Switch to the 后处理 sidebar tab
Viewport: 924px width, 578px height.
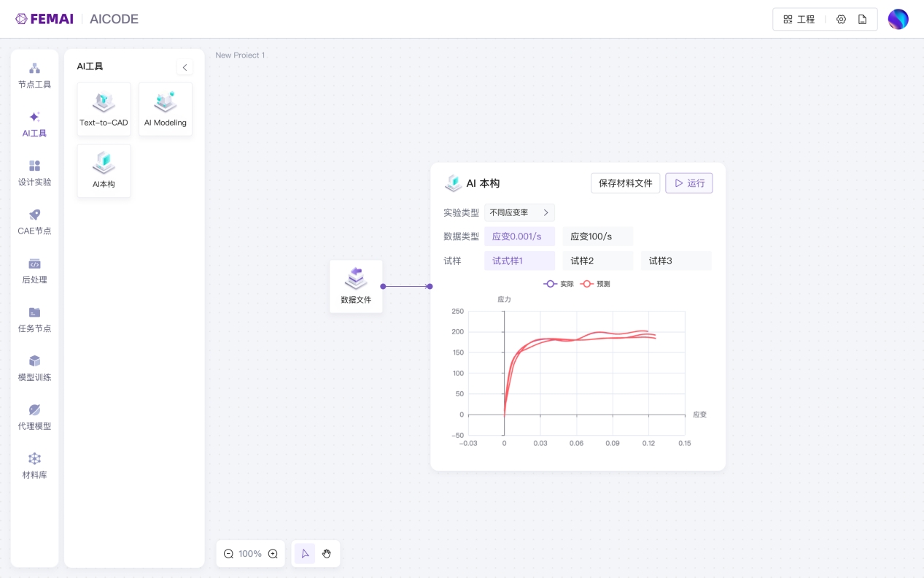pos(34,271)
